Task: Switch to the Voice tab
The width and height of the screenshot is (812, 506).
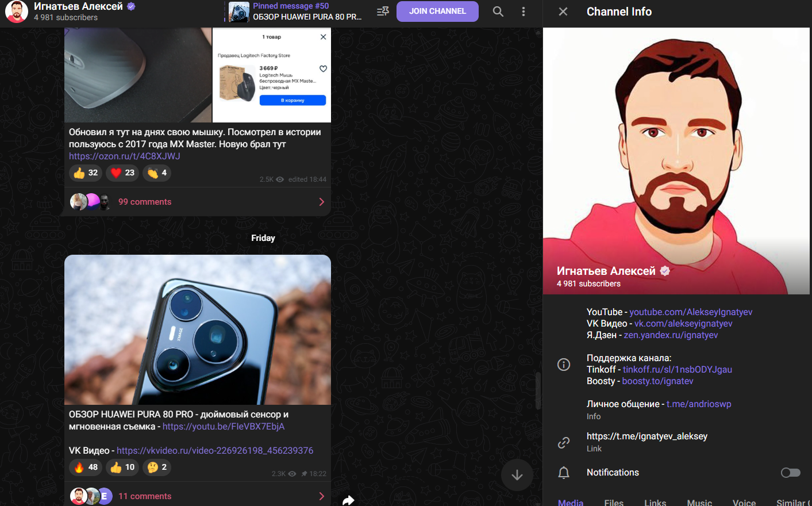Action: point(744,503)
